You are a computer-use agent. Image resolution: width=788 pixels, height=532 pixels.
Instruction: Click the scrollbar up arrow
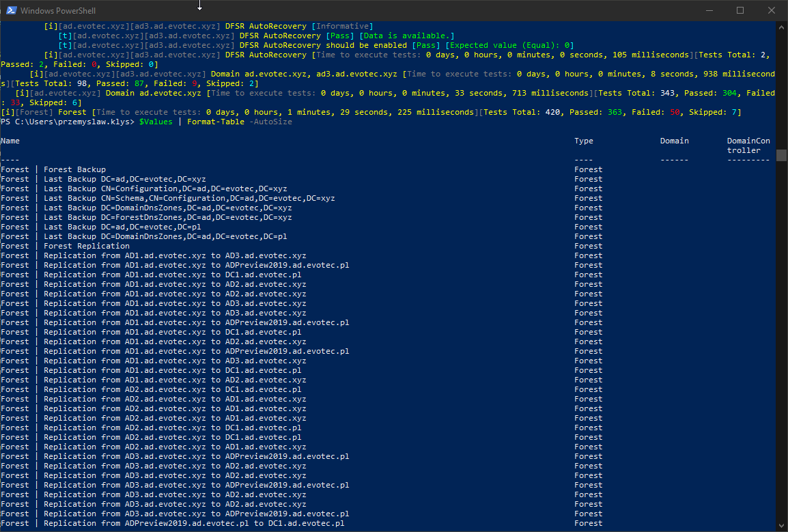[782, 26]
